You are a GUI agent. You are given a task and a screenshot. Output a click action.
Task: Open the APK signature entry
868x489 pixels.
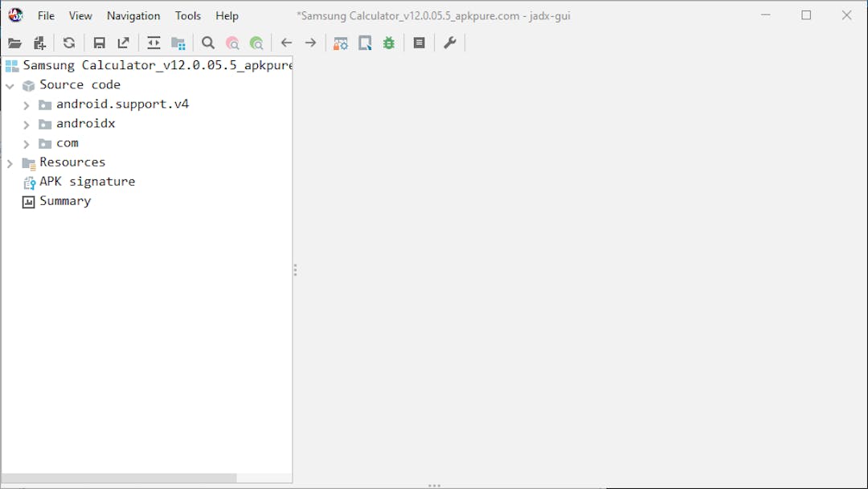tap(87, 182)
